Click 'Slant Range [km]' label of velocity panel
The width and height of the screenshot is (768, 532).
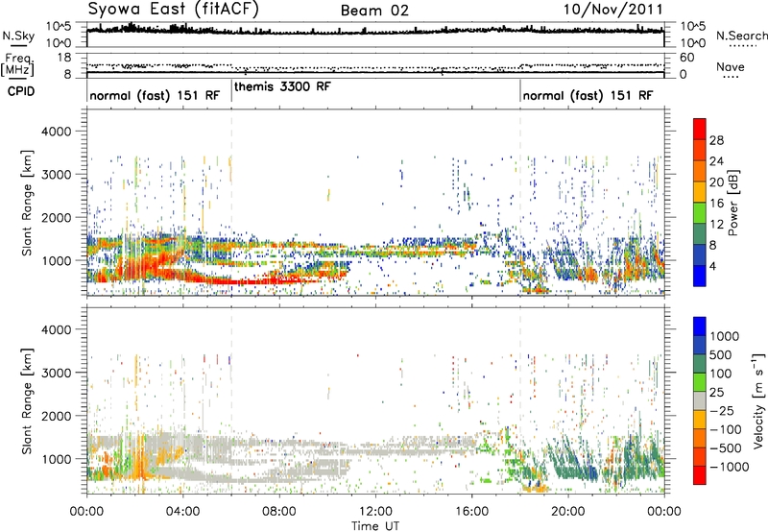27,401
